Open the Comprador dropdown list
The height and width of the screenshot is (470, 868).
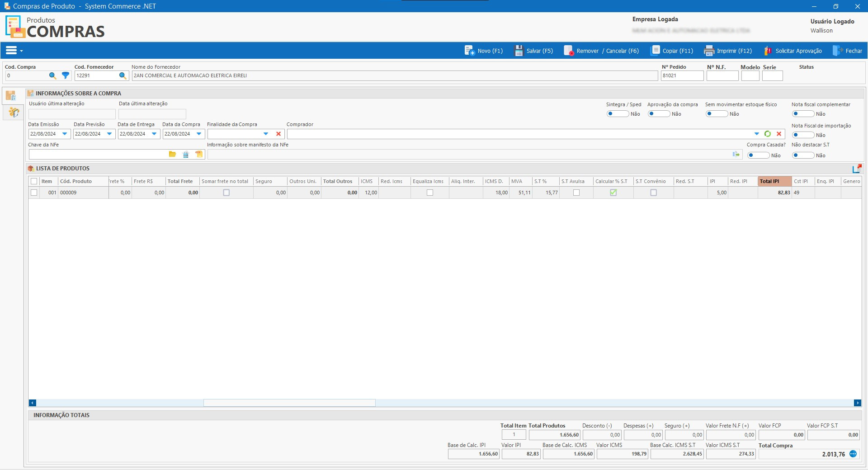tap(757, 134)
